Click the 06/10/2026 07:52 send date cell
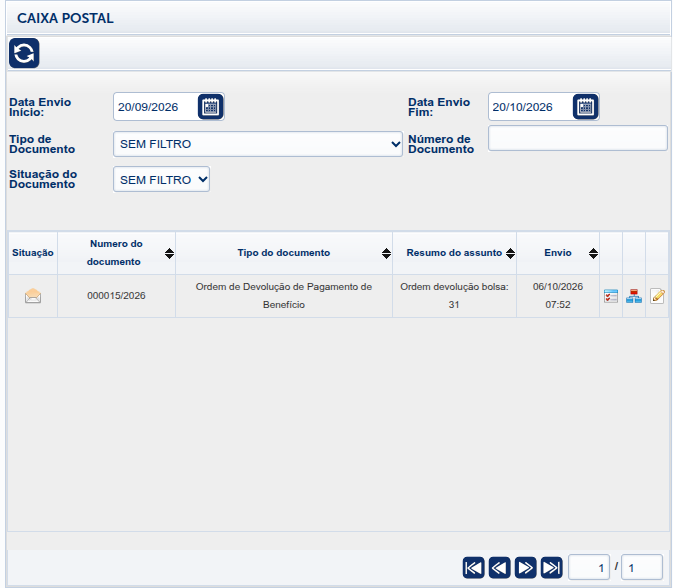The width and height of the screenshot is (673, 588). click(x=558, y=296)
